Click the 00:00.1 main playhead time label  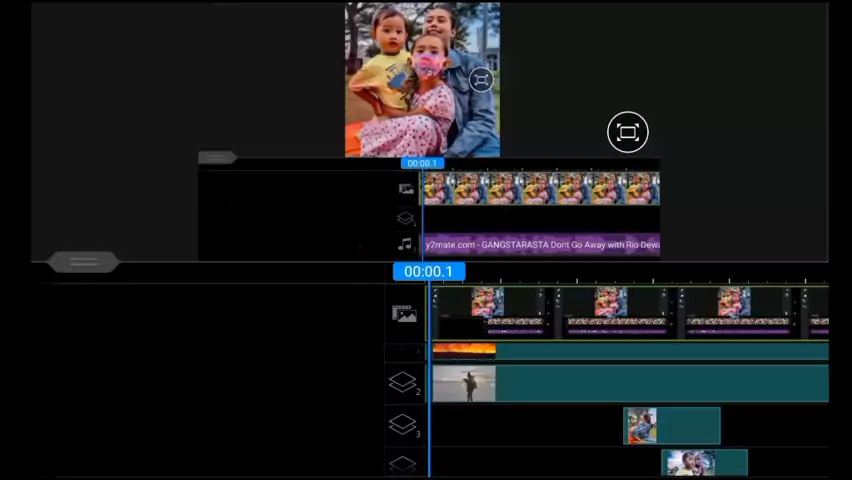[x=428, y=271]
